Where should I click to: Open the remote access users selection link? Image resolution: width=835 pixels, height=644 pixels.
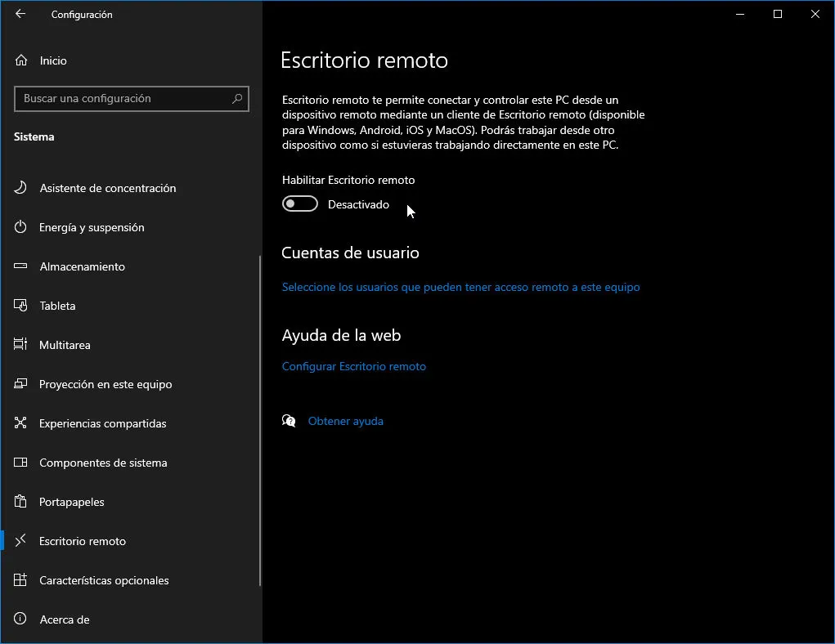coord(460,287)
